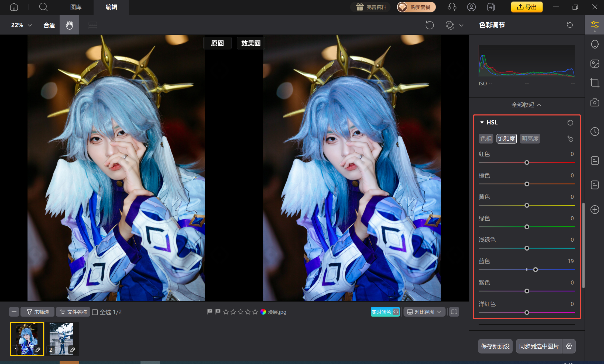Open the history clock panel
Viewport: 604px width, 364px height.
[x=595, y=131]
